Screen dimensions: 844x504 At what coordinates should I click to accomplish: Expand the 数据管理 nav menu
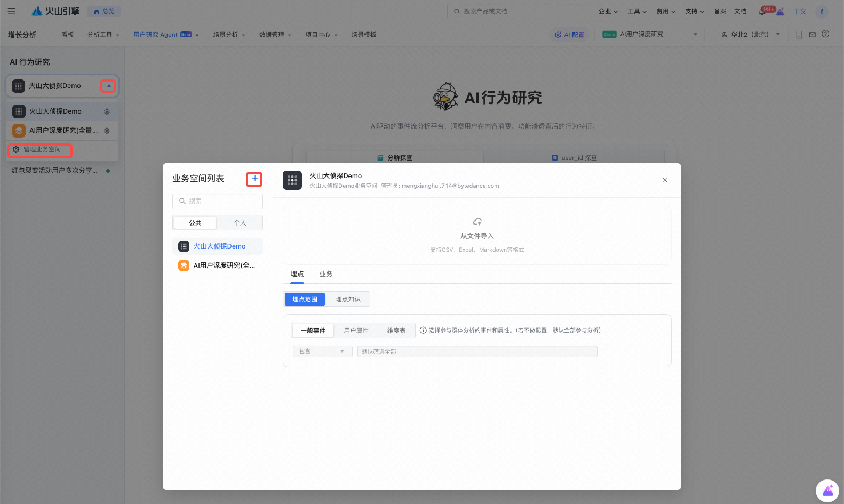[275, 35]
